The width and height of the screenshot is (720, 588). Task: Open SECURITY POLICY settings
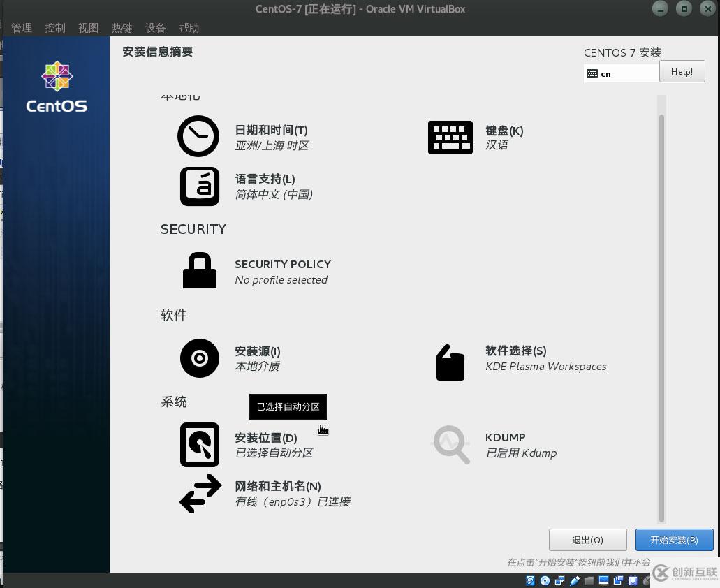[283, 265]
